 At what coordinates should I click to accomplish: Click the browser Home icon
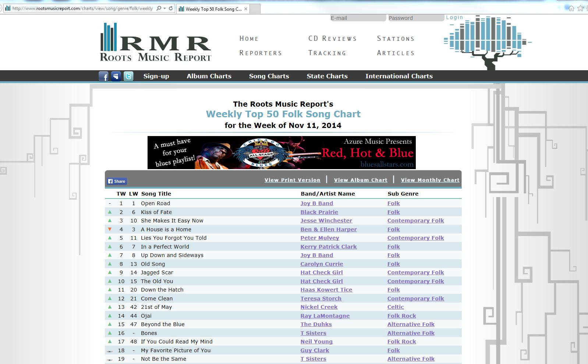(571, 8)
